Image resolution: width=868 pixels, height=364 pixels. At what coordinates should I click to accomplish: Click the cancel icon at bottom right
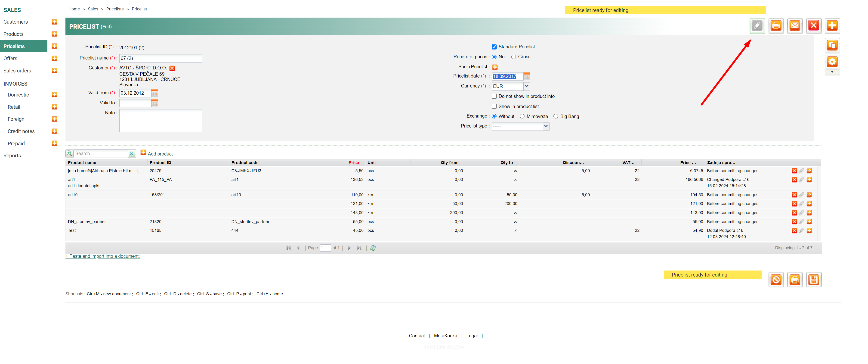(776, 280)
